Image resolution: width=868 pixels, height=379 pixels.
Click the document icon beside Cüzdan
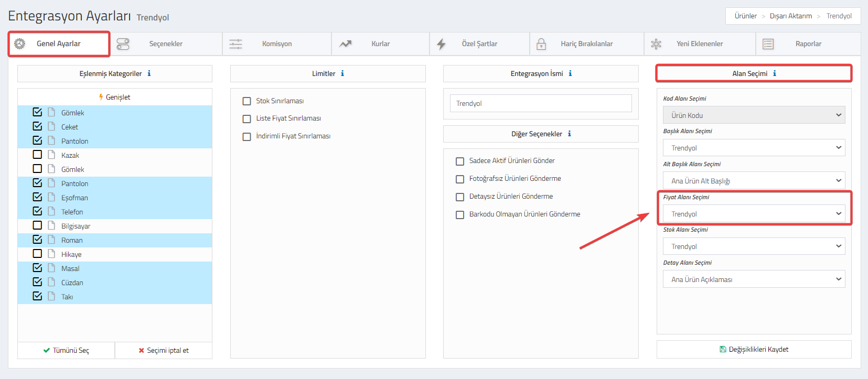tap(51, 282)
